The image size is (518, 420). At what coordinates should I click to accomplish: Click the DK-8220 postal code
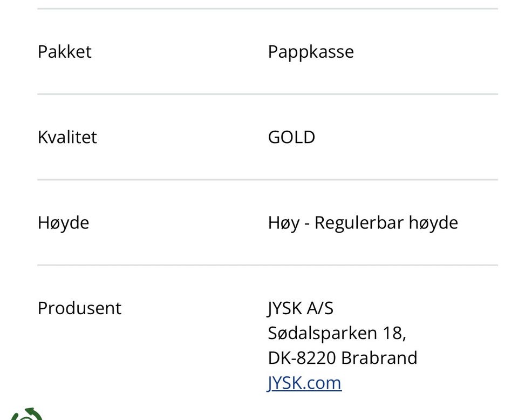[302, 358]
